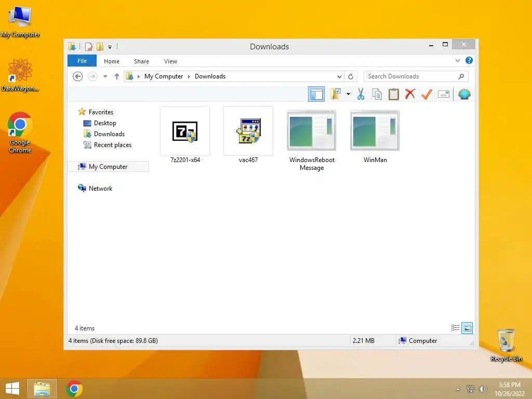
Task: Switch to the View ribbon tab
Action: (170, 61)
